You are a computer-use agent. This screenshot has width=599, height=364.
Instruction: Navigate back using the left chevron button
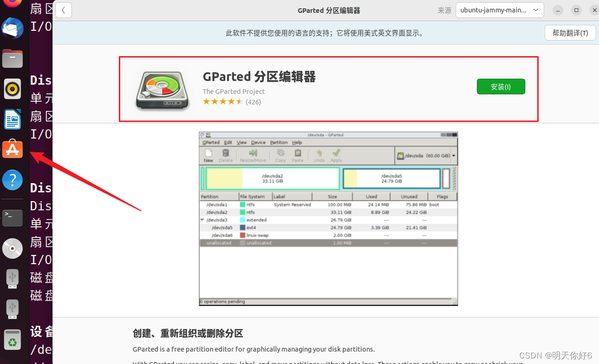click(x=63, y=10)
